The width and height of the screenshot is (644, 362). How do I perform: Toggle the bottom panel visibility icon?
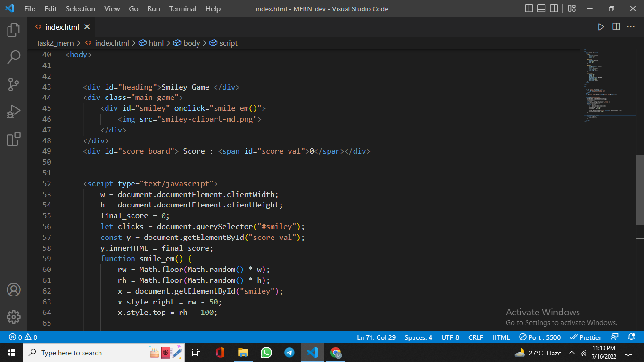click(540, 8)
